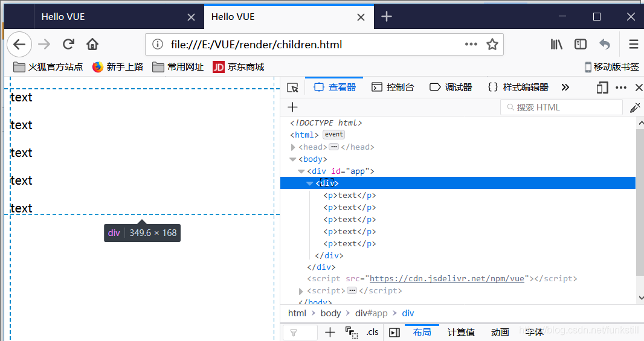This screenshot has height=341, width=644.
Task: Open a new browser tab
Action: point(387,16)
